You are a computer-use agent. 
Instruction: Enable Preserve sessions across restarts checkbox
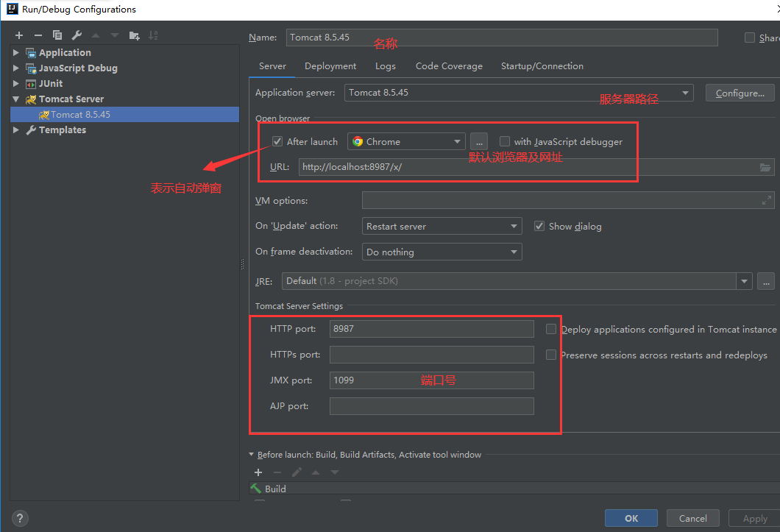pos(550,355)
